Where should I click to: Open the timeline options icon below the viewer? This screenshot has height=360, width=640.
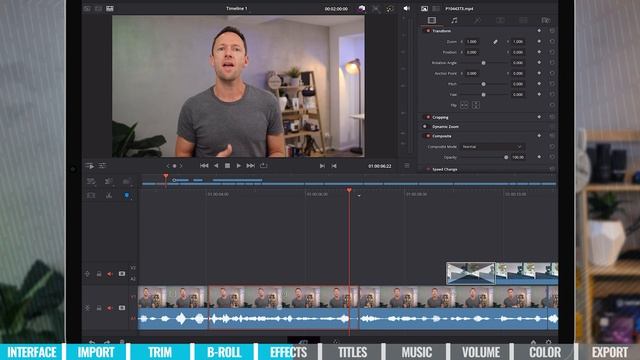[102, 166]
